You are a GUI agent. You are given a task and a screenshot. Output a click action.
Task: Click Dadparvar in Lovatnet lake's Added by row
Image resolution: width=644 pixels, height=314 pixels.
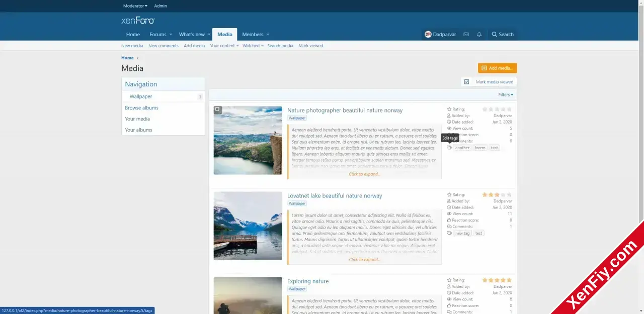point(503,201)
